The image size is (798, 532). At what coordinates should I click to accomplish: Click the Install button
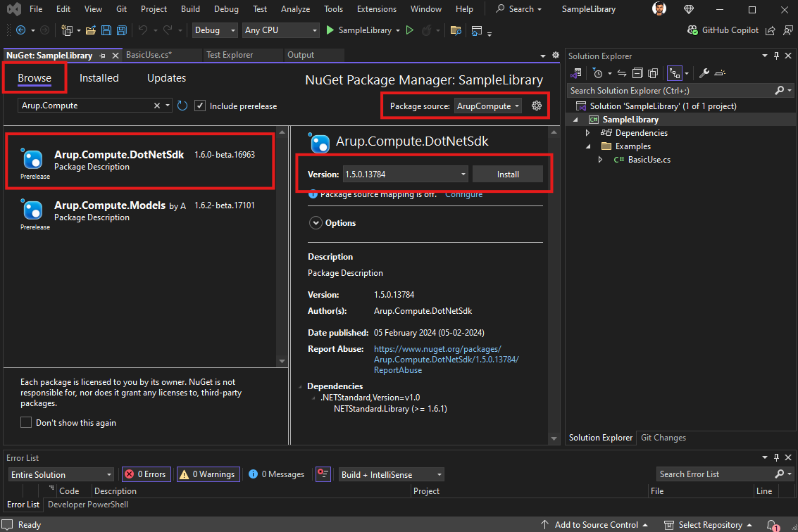(x=507, y=175)
